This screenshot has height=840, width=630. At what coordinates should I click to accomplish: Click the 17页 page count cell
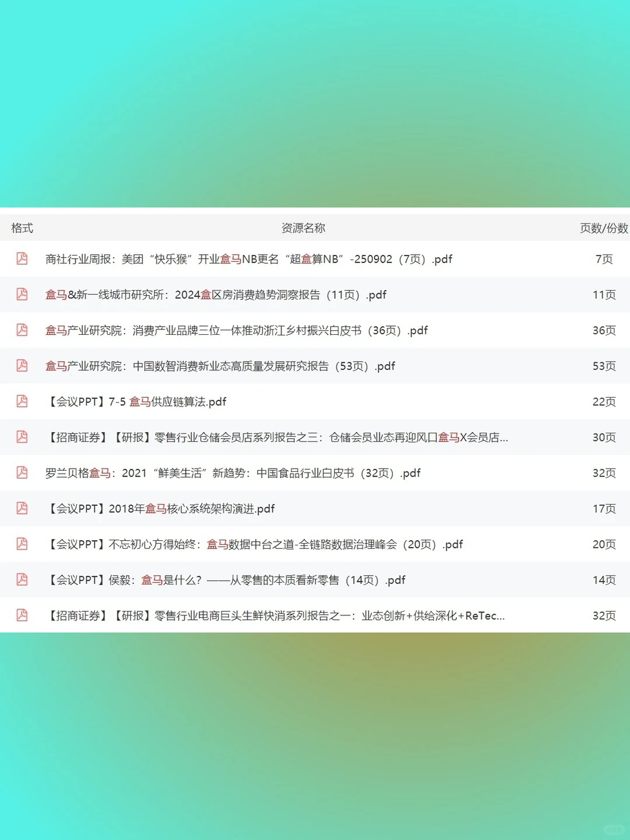pos(604,508)
